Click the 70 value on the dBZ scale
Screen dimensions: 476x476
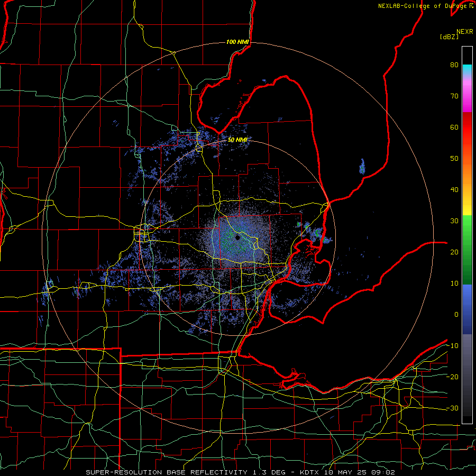pos(454,96)
